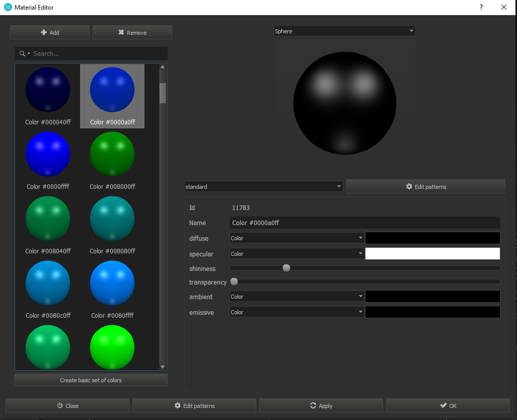Click Create basic set of colors

pyautogui.click(x=91, y=380)
